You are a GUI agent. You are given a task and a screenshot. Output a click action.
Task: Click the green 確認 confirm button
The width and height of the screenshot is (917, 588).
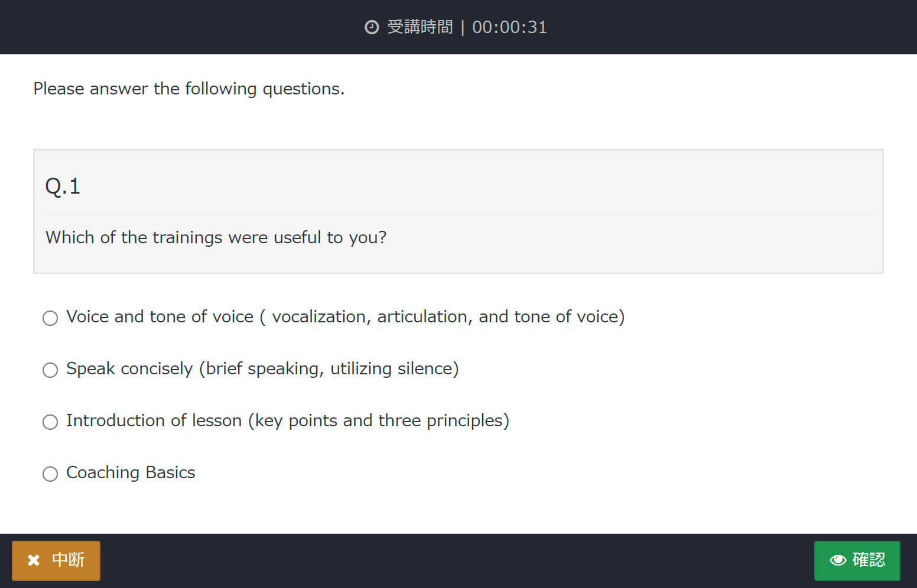857,560
